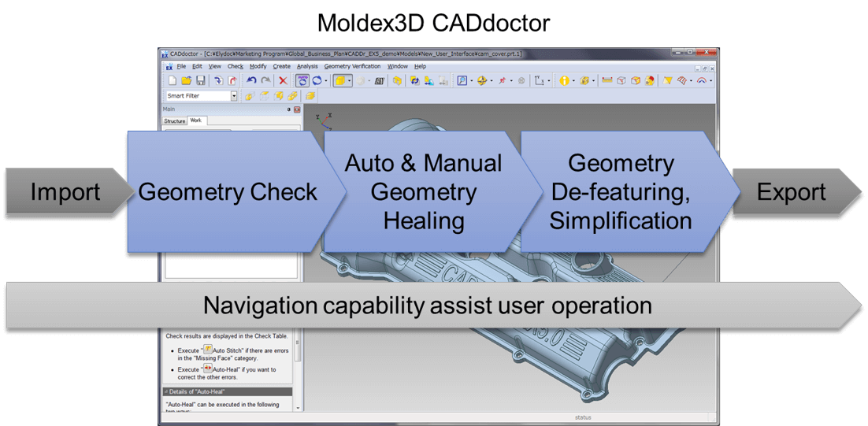
Task: Toggle the transparent cube face filter icon
Action: pos(264,96)
